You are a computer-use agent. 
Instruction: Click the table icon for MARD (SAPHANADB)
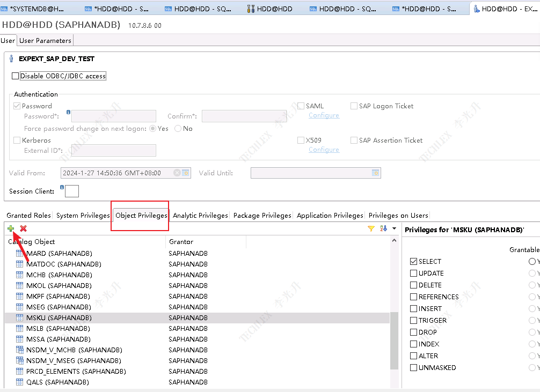tap(20, 254)
